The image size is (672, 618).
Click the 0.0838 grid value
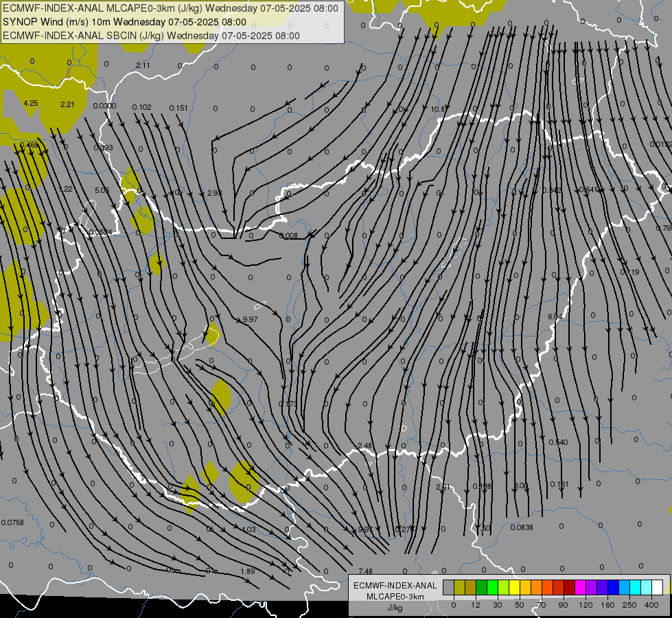(x=522, y=527)
